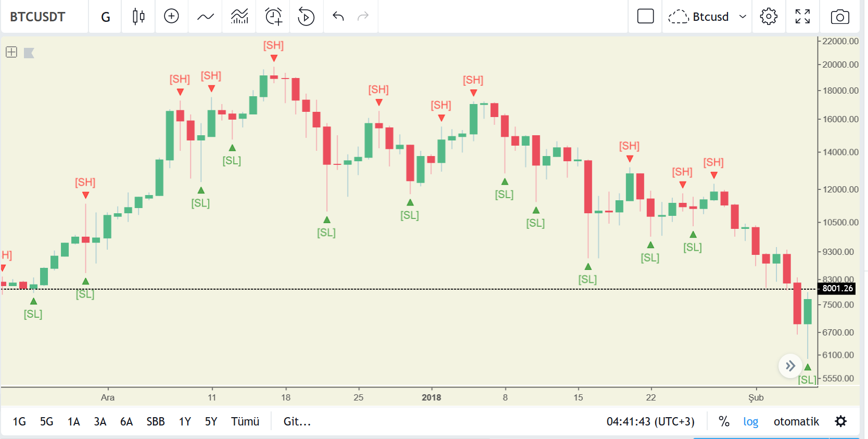Screen dimensions: 868x439
Task: Toggle percent scale mode
Action: click(x=724, y=421)
